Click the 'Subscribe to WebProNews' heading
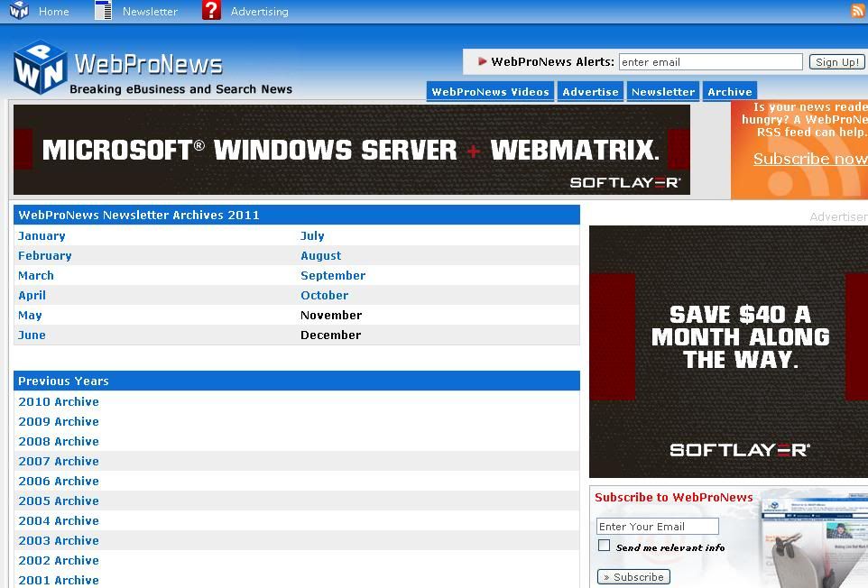 pos(674,497)
